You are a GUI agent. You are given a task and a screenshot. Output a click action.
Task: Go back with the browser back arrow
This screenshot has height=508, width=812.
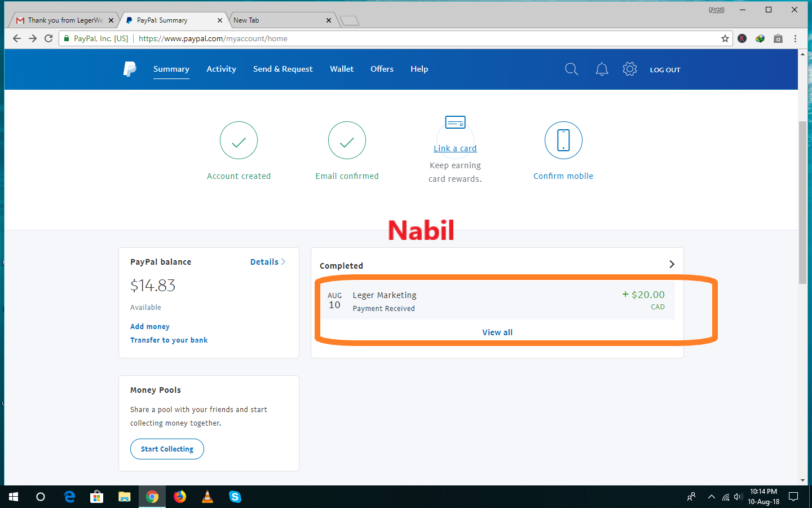(x=17, y=38)
